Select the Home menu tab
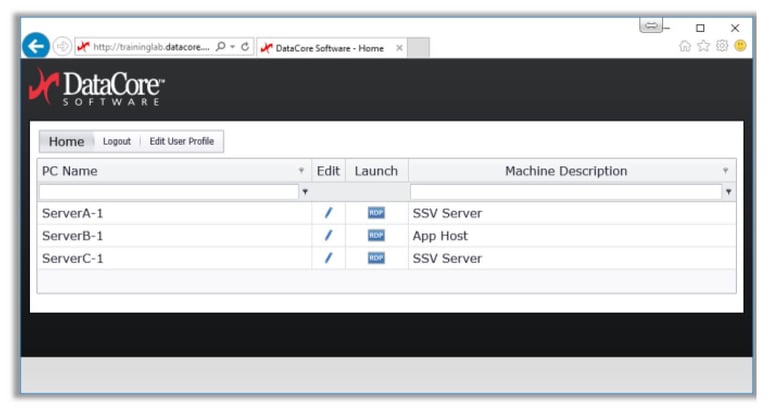This screenshot has height=416, width=775. 67,142
